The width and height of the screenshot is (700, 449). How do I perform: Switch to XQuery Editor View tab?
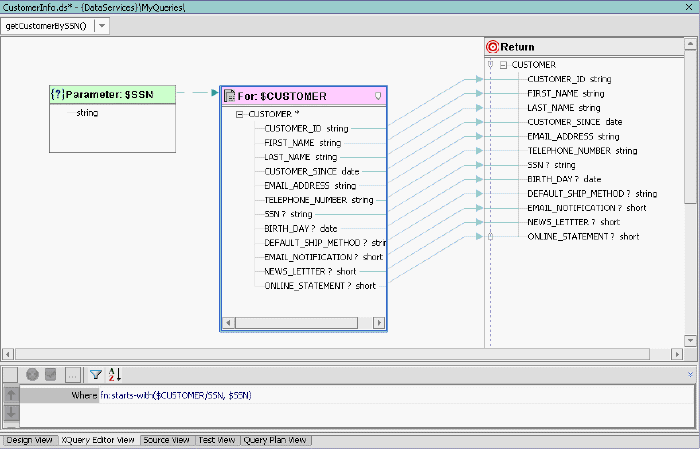coord(98,440)
